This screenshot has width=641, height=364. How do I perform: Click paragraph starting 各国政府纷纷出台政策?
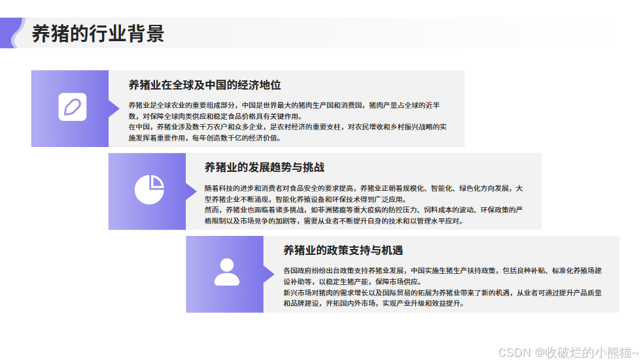(x=442, y=276)
